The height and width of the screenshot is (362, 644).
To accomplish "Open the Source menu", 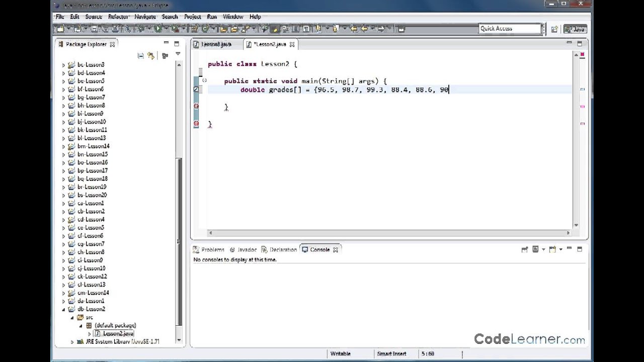I will pos(94,17).
